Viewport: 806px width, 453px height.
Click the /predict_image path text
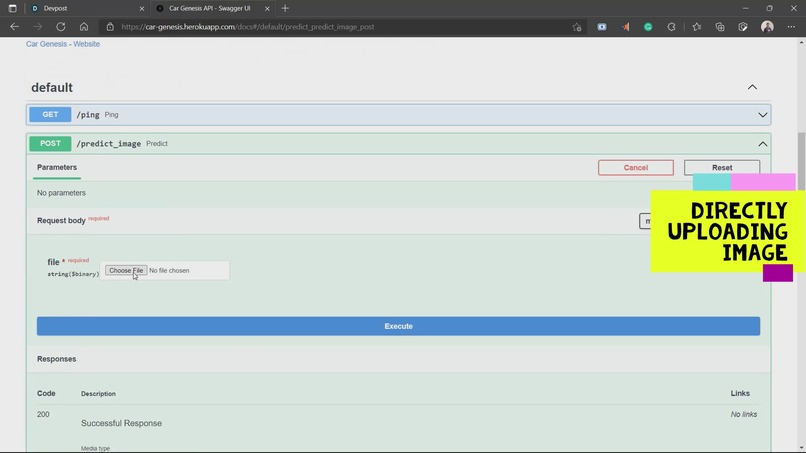(108, 143)
